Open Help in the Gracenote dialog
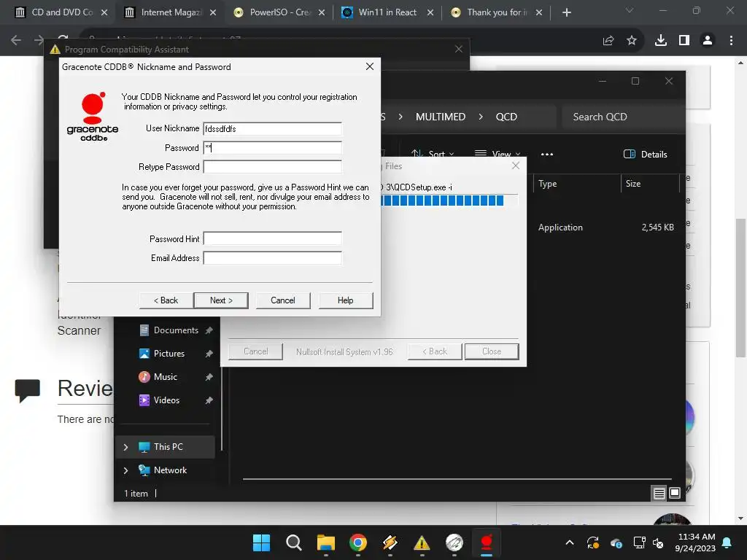Image resolution: width=747 pixels, height=560 pixels. (345, 300)
